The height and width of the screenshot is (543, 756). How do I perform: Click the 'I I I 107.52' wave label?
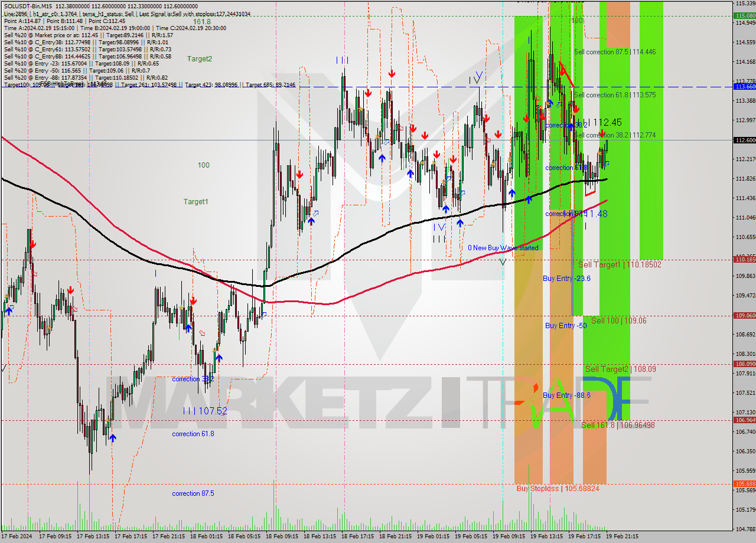[205, 411]
